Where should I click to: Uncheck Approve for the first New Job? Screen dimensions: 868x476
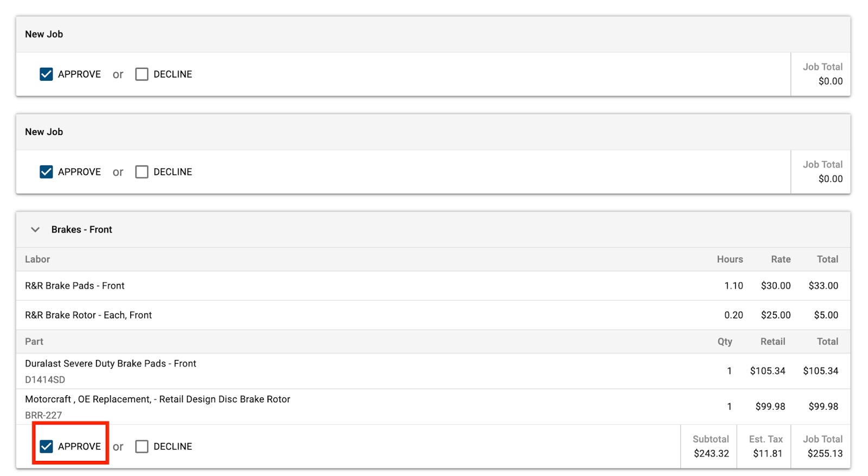coord(46,74)
